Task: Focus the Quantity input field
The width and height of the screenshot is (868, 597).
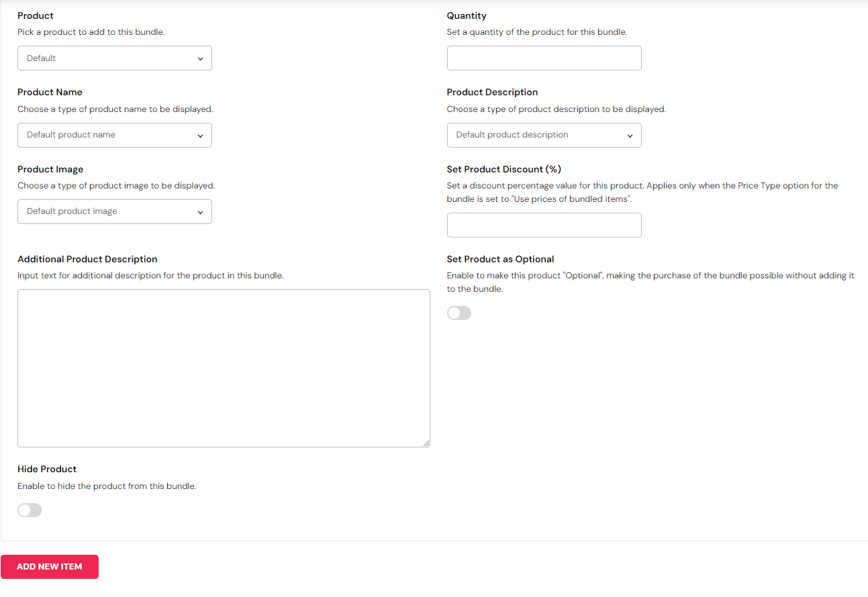Action: [x=544, y=58]
